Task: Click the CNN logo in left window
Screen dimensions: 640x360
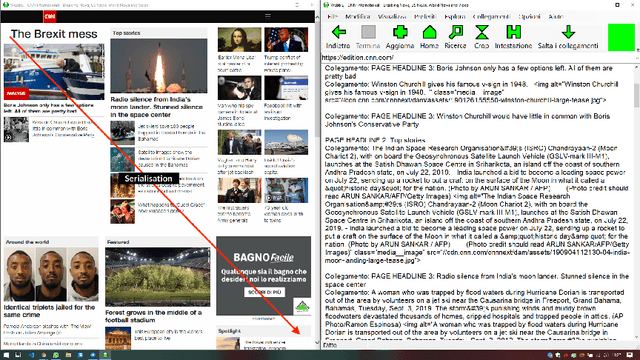Action: [x=50, y=16]
